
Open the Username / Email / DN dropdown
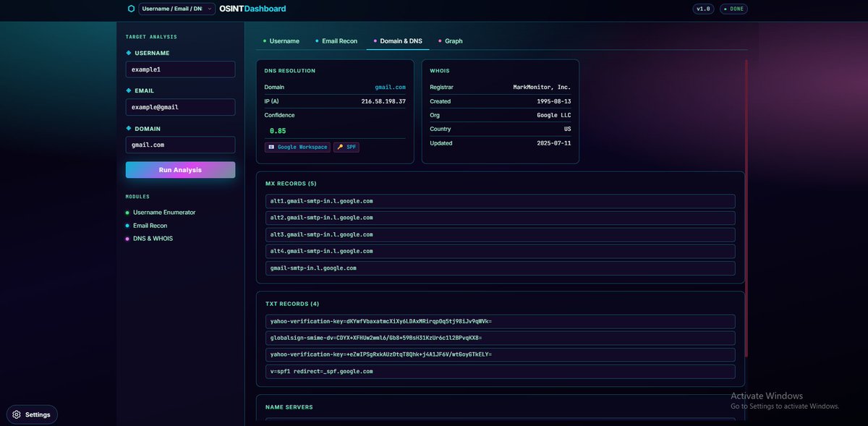pyautogui.click(x=177, y=9)
